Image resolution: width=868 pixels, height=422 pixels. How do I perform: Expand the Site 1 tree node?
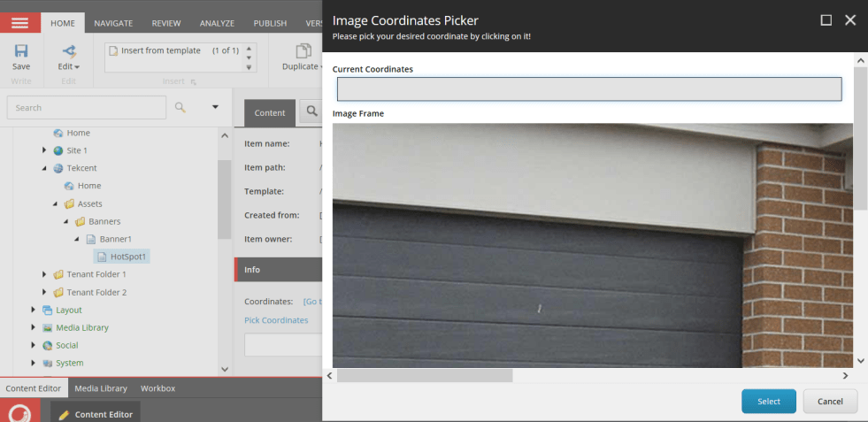(x=44, y=150)
